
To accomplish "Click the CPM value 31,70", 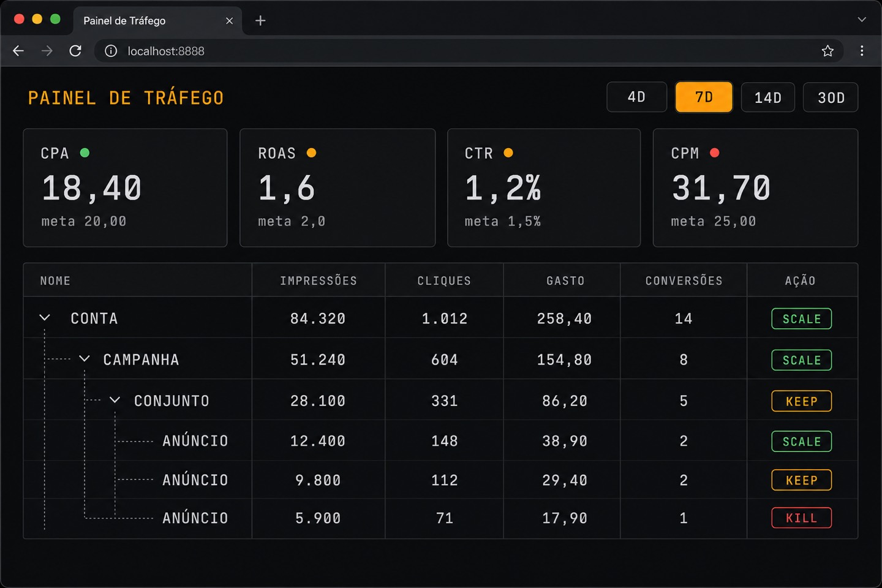I will pos(722,187).
